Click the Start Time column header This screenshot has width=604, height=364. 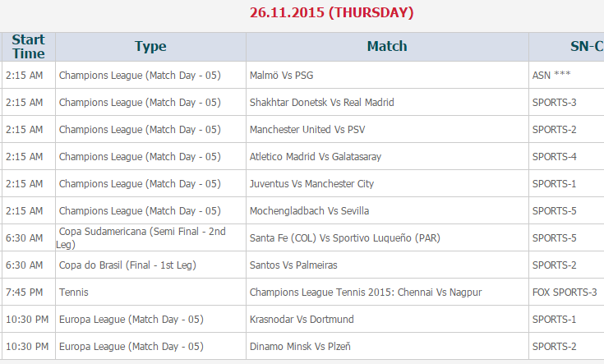(29, 47)
